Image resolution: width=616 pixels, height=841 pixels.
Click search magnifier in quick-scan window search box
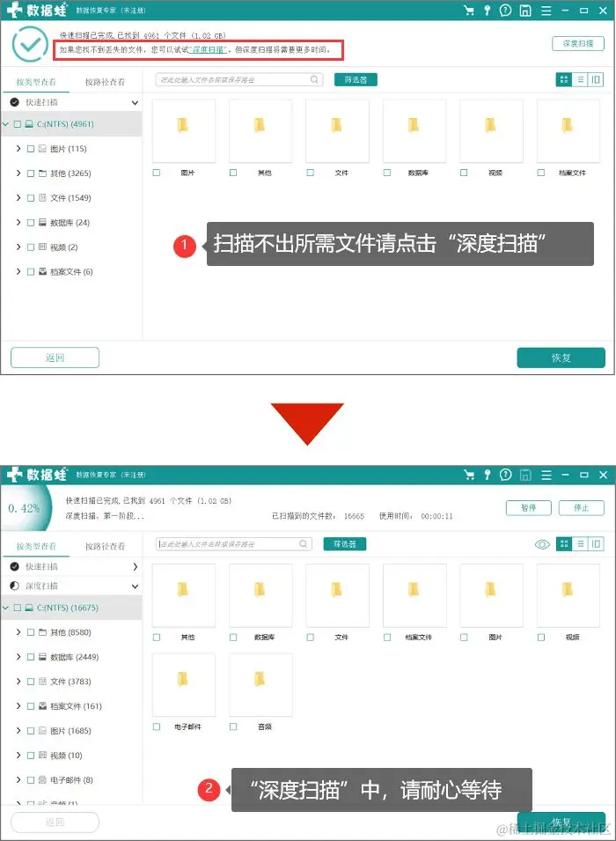(x=315, y=79)
